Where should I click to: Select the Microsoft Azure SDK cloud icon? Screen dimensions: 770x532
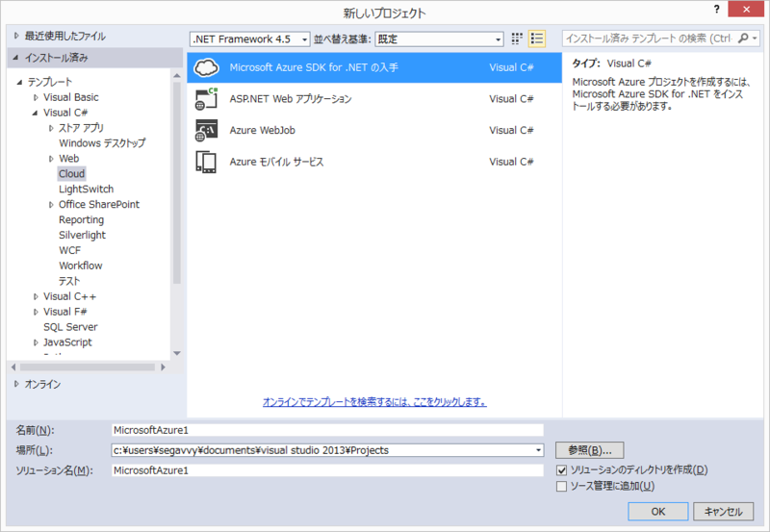[206, 67]
